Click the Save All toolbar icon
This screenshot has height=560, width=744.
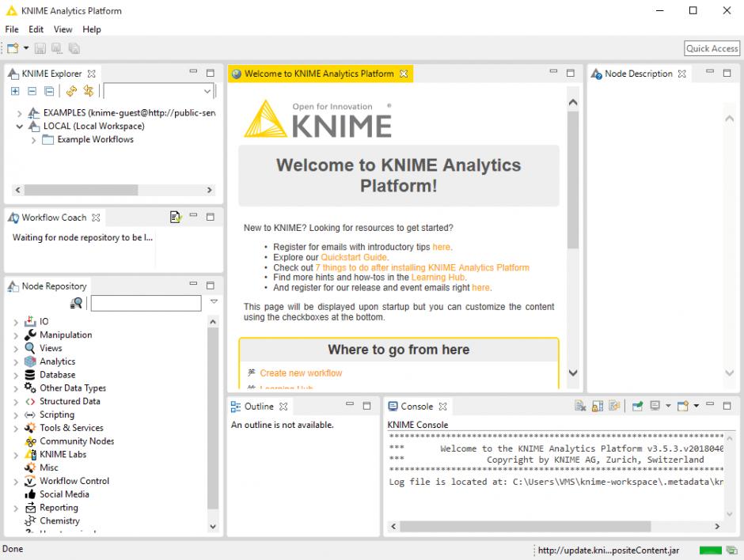click(74, 48)
